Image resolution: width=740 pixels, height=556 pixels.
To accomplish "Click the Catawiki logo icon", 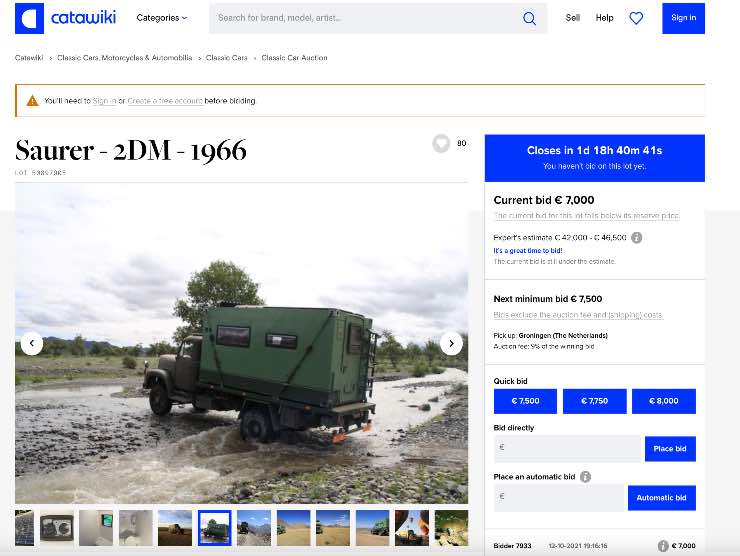I will (29, 18).
